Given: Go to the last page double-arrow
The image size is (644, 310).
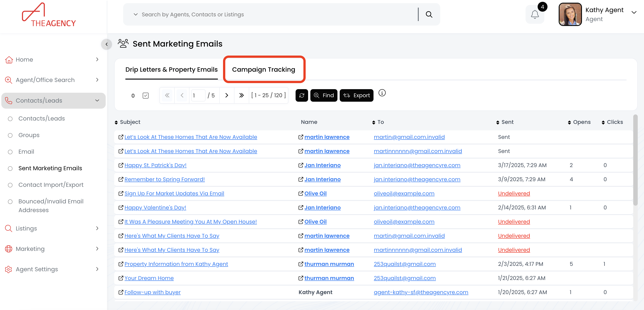Looking at the screenshot, I should click(x=241, y=95).
